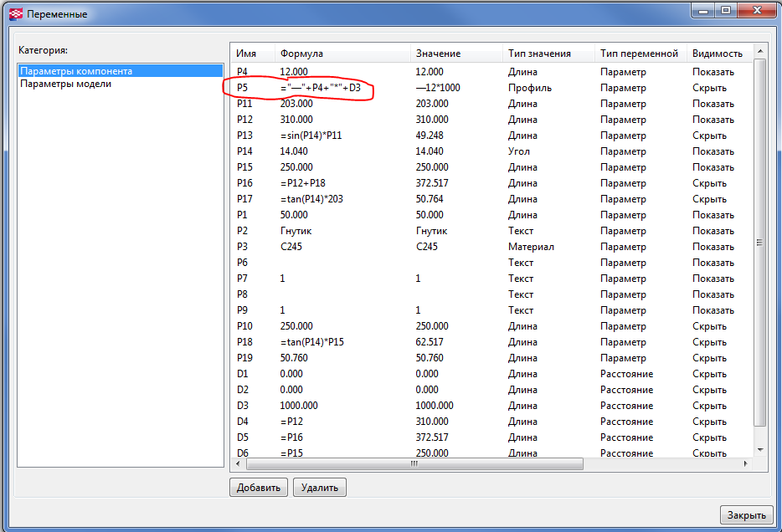
Task: Click visibility cell 'Скрыть' for P5
Action: [709, 88]
